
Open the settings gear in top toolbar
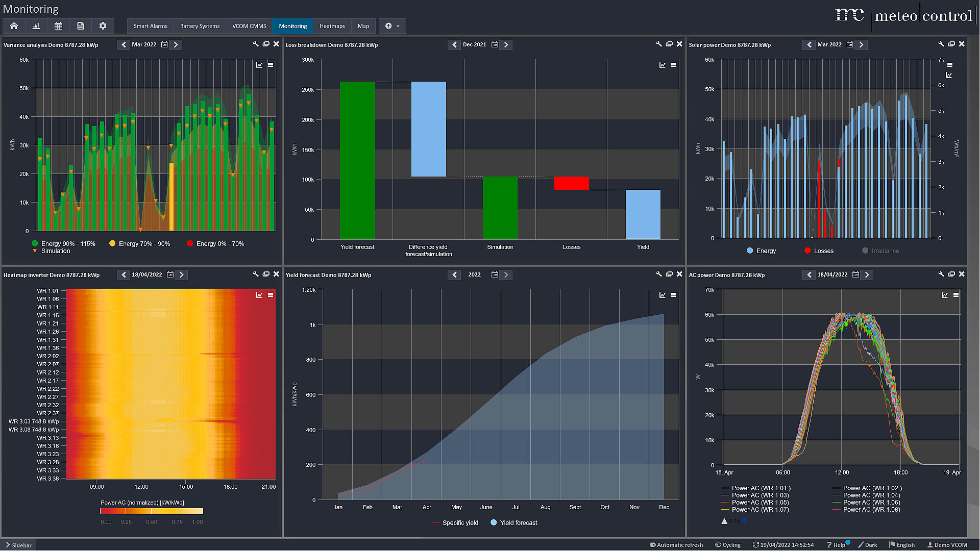coord(103,26)
